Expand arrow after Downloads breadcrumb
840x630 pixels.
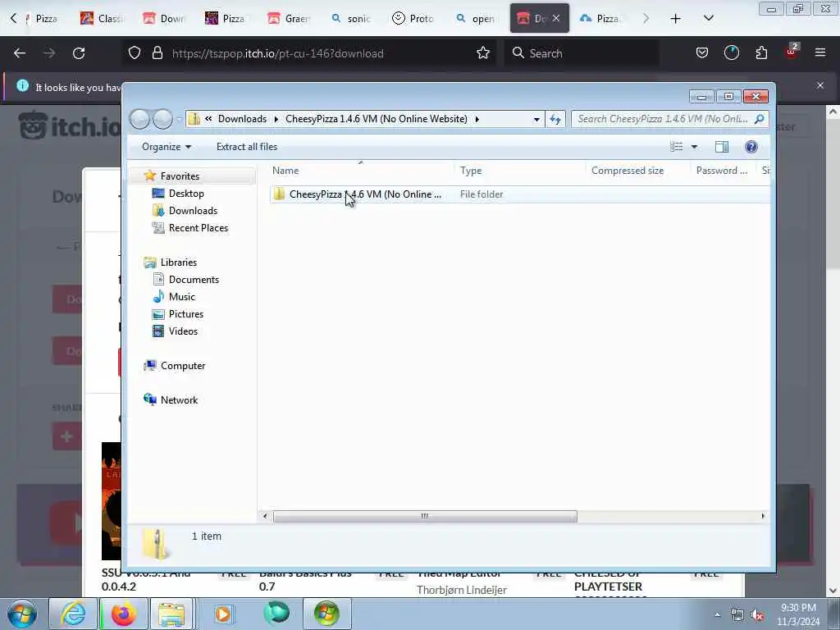(x=276, y=119)
